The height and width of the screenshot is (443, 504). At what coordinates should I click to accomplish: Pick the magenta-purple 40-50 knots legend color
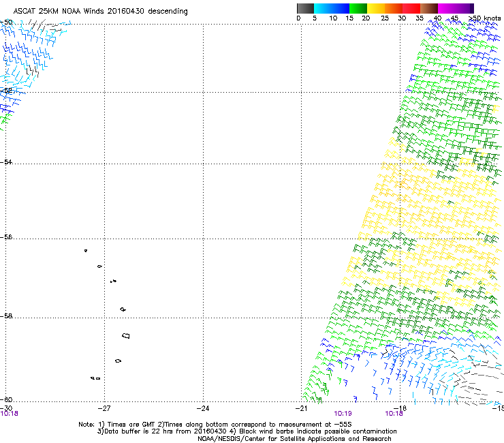click(456, 8)
